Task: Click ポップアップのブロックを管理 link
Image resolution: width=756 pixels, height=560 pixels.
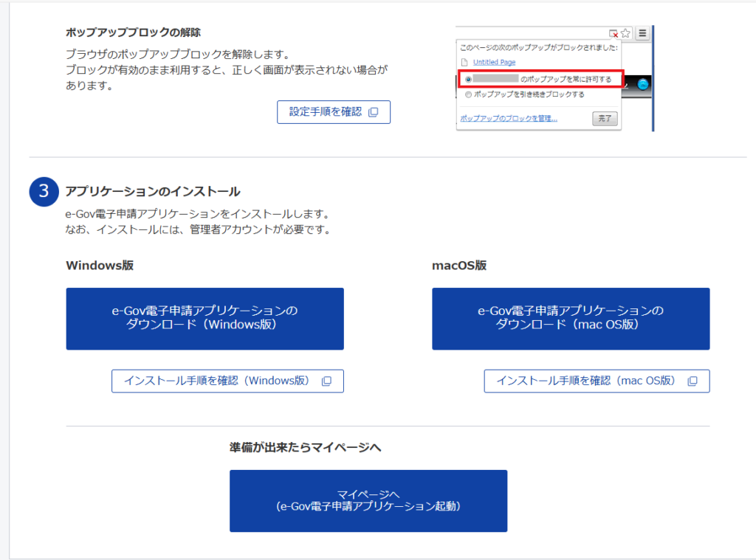Action: [508, 118]
